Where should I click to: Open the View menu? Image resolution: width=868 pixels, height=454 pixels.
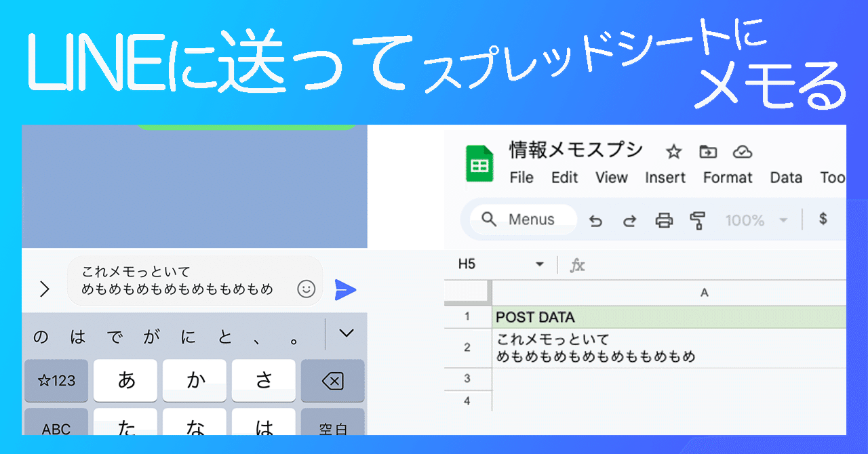612,178
